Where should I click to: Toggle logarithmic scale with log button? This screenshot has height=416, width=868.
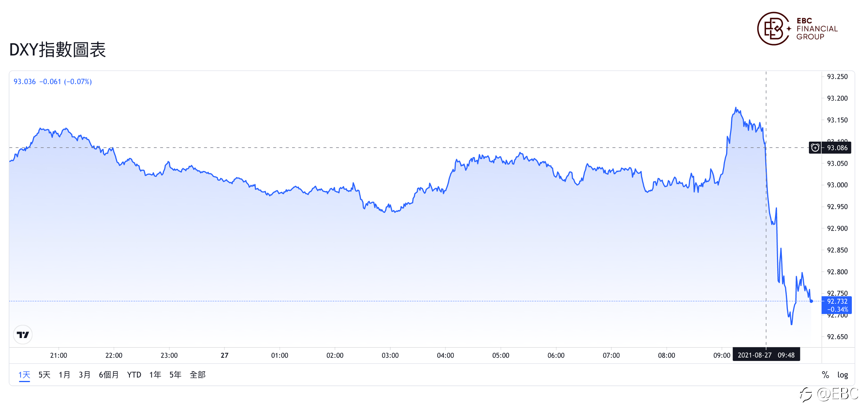coord(842,375)
